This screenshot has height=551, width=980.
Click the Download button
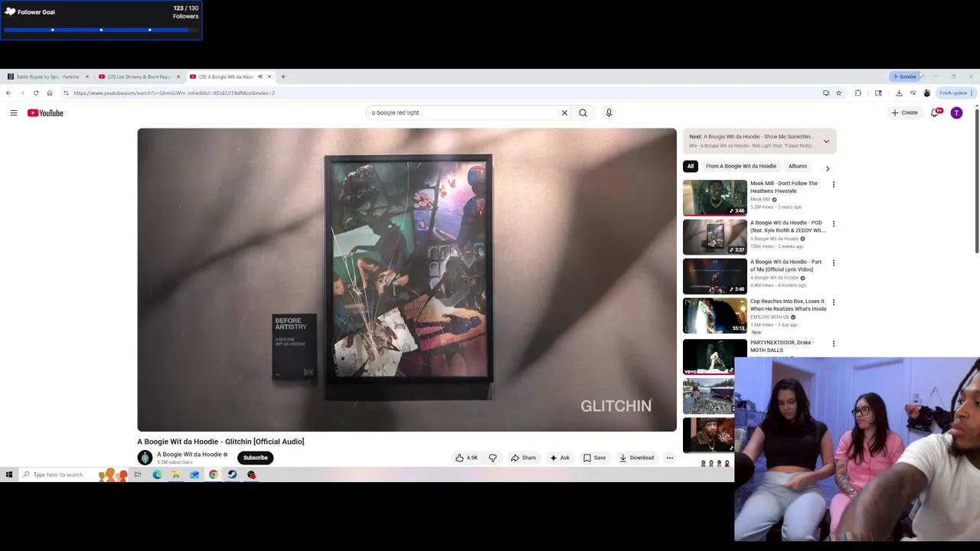coord(636,458)
